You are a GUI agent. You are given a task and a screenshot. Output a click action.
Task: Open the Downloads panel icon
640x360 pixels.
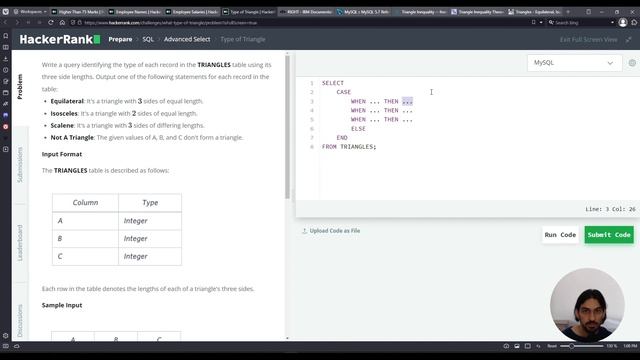coord(6,59)
